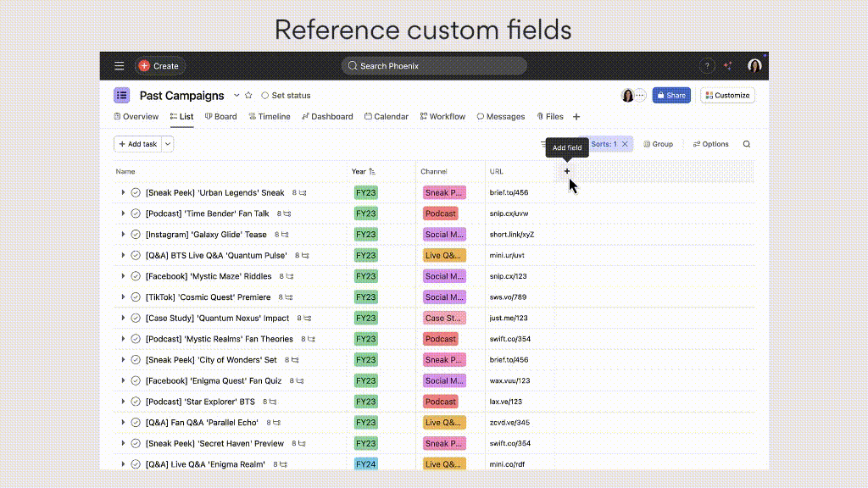
Task: Star the Past Campaigns project
Action: [250, 96]
